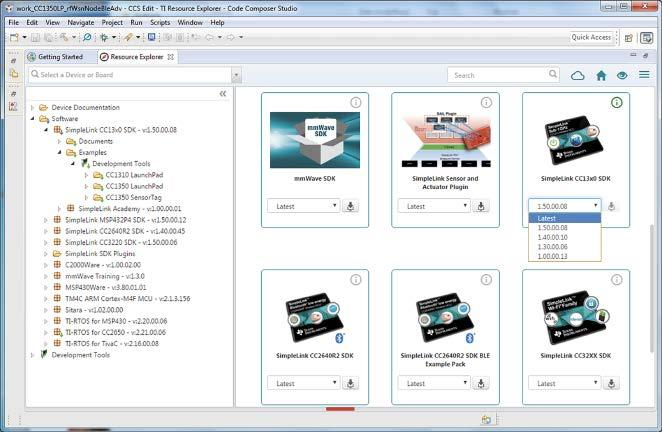Screen dimensions: 662x432
Task: Open the File menu
Action: pyautogui.click(x=14, y=22)
